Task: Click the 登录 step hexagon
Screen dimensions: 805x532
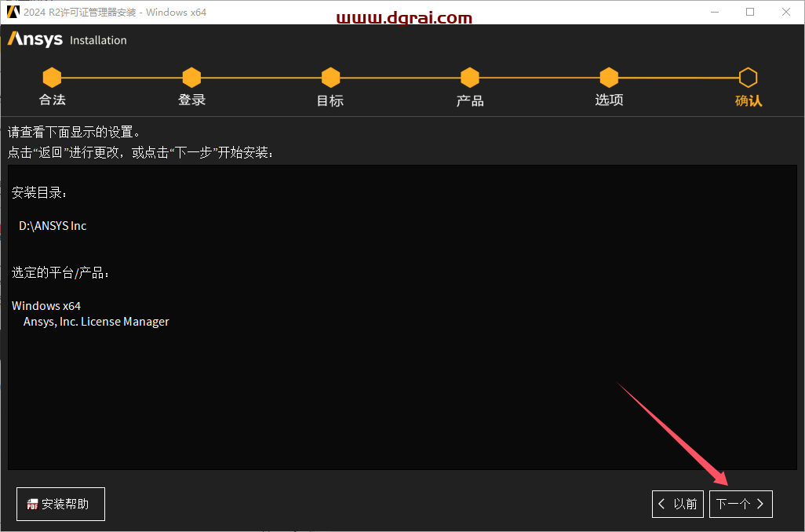Action: (191, 78)
